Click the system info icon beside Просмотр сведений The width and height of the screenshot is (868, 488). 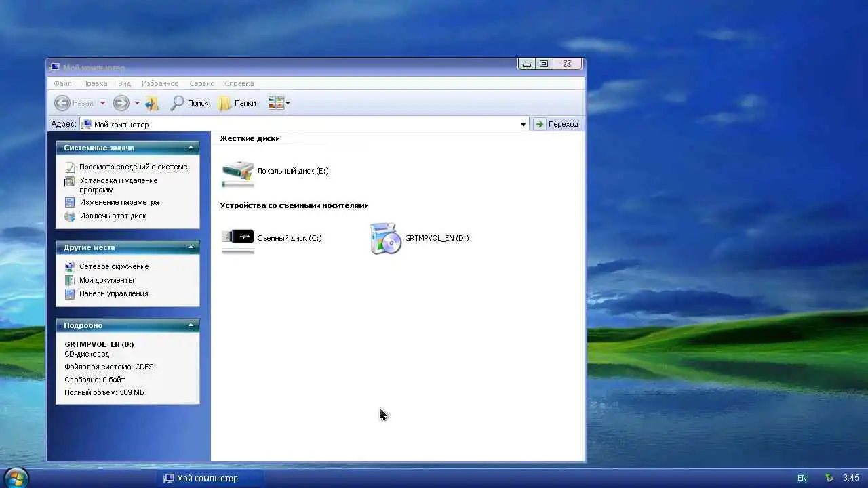pos(69,167)
